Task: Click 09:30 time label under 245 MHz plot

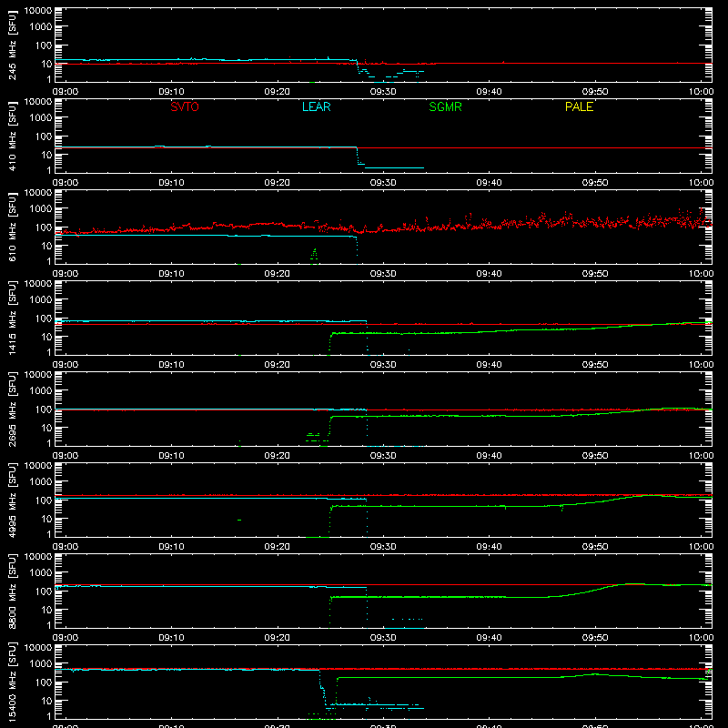Action: click(383, 92)
